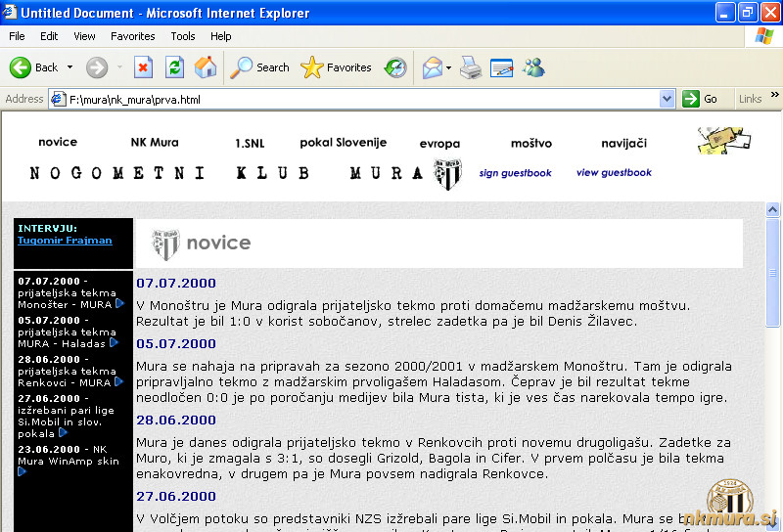This screenshot has height=532, width=783.
Task: Open the Messenger icon in toolbar
Action: pyautogui.click(x=533, y=67)
